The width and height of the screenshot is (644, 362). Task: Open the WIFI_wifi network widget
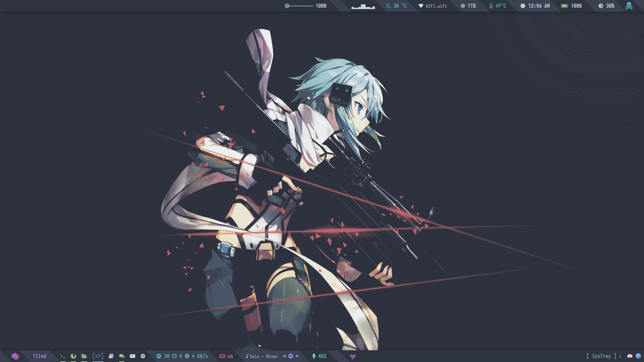[433, 6]
